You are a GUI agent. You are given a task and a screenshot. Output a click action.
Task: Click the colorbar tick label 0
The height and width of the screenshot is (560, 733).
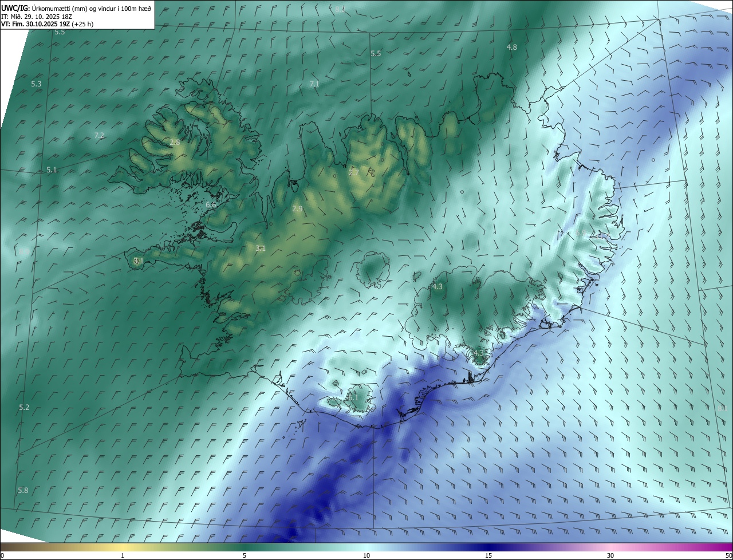(x=2, y=555)
